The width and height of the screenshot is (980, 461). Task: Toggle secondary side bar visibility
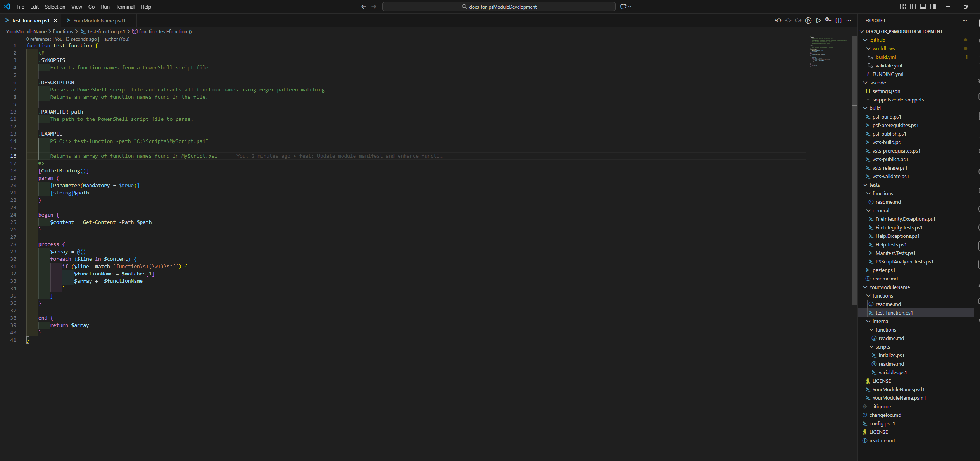933,7
